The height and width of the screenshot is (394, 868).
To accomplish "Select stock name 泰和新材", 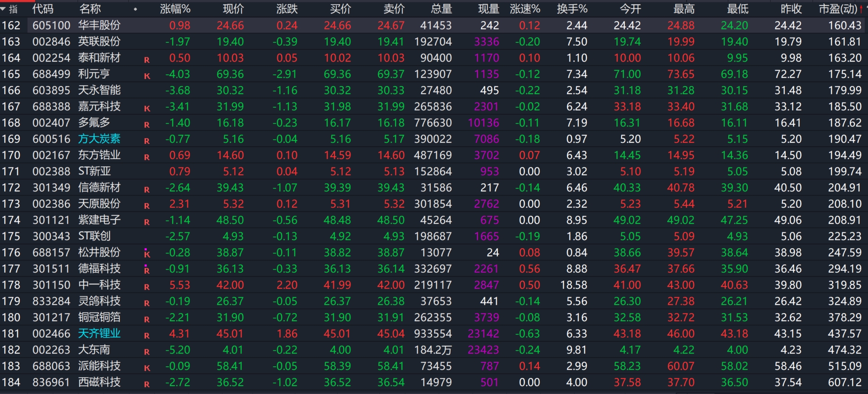I will point(99,58).
